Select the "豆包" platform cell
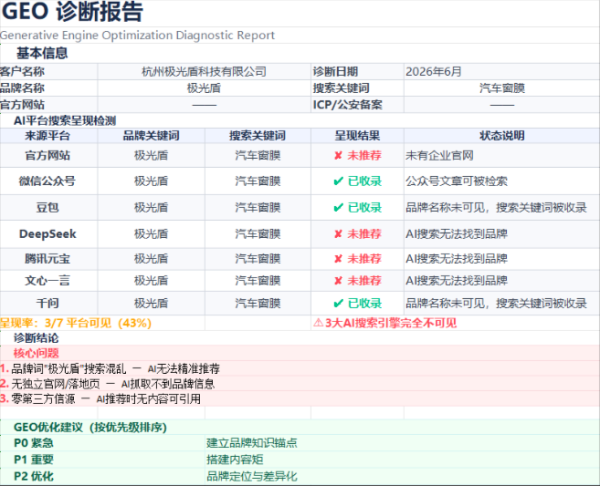The height and width of the screenshot is (486, 600). click(47, 207)
